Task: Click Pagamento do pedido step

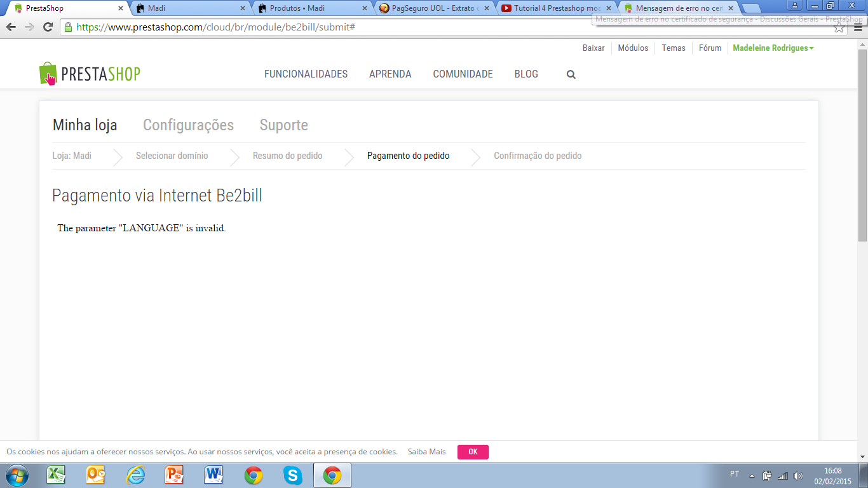Action: (408, 156)
